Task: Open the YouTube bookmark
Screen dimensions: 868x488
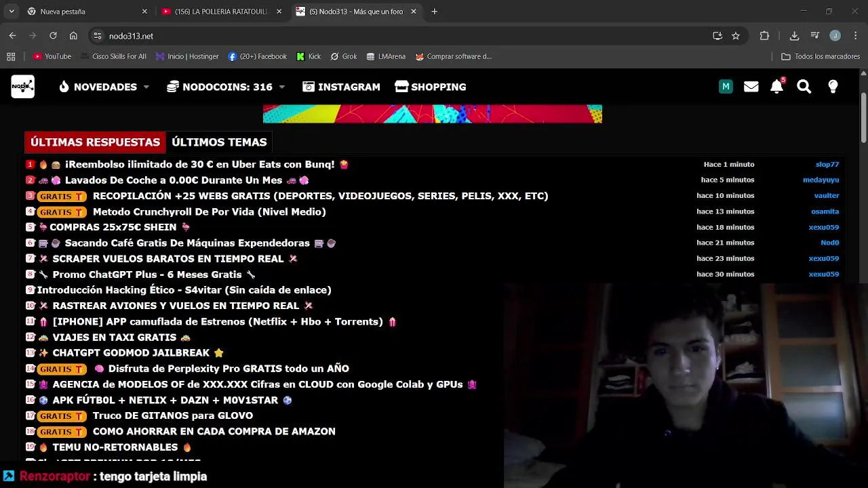Action: [52, 56]
